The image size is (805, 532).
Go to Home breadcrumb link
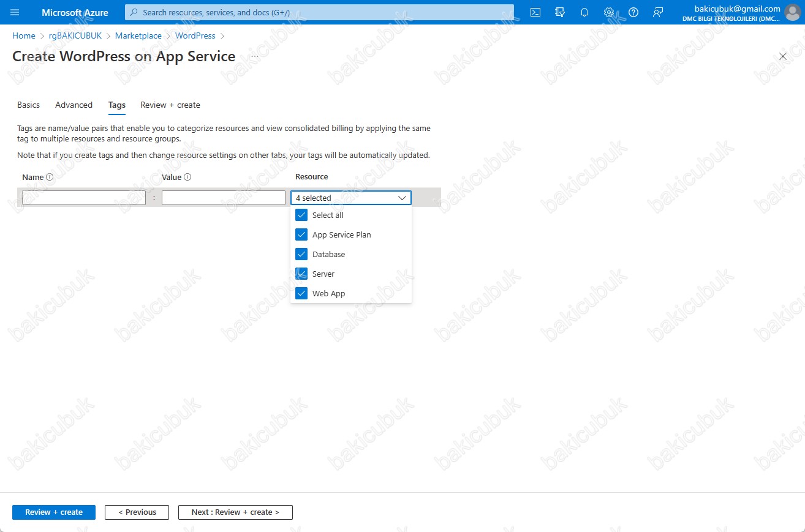pyautogui.click(x=24, y=36)
